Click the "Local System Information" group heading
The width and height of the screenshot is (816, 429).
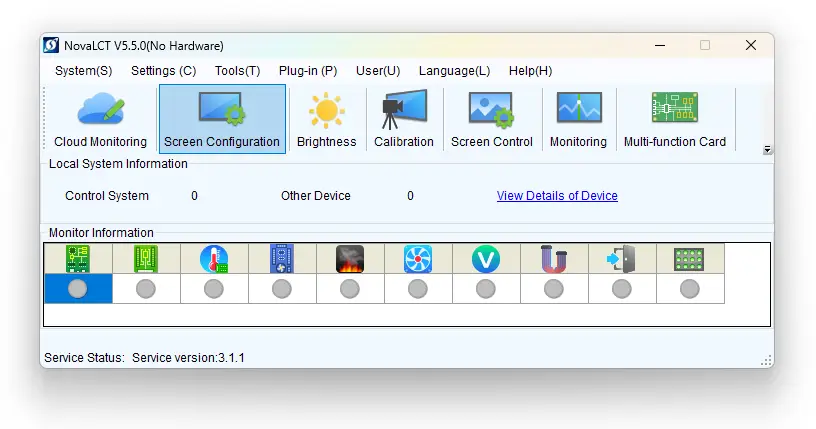click(118, 163)
